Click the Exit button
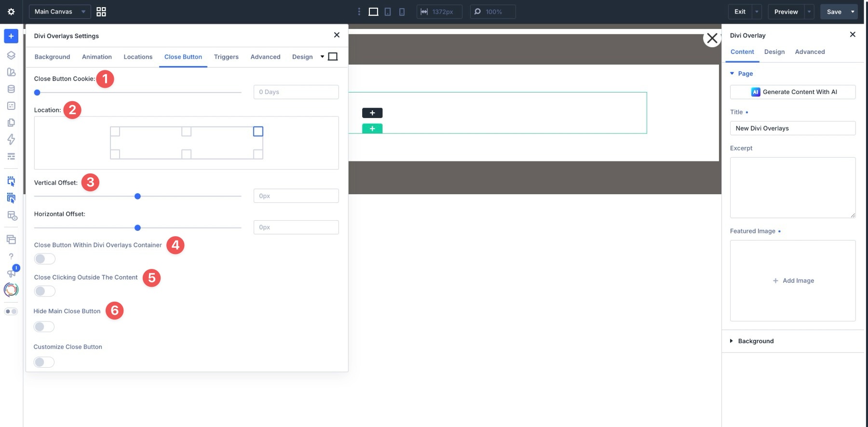This screenshot has width=868, height=427. 740,12
